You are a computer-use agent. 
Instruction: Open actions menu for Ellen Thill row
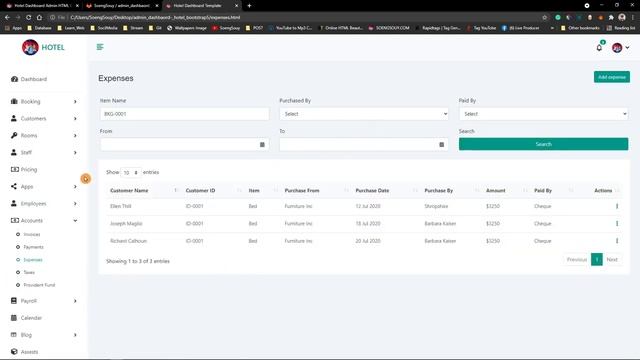(x=617, y=206)
